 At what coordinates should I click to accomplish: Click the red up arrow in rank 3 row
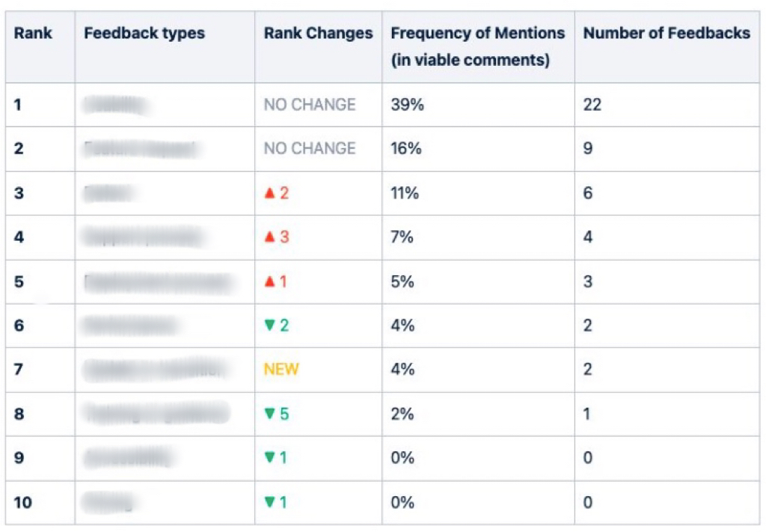point(270,194)
